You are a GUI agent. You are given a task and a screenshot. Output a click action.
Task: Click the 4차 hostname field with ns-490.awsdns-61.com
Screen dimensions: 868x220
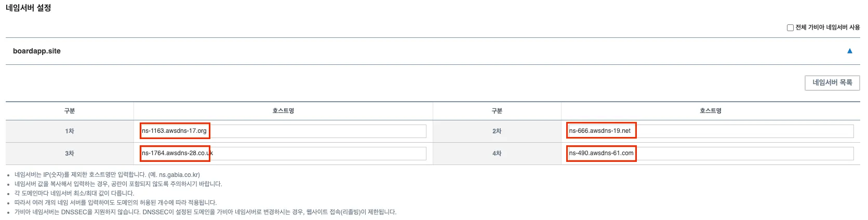[710, 153]
